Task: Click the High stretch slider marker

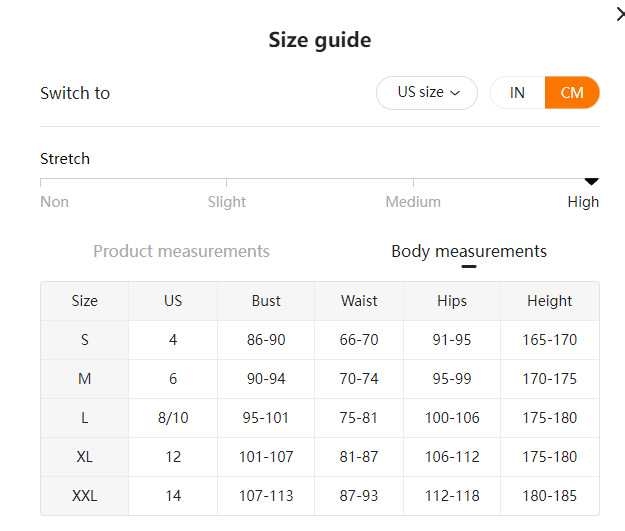Action: click(591, 181)
